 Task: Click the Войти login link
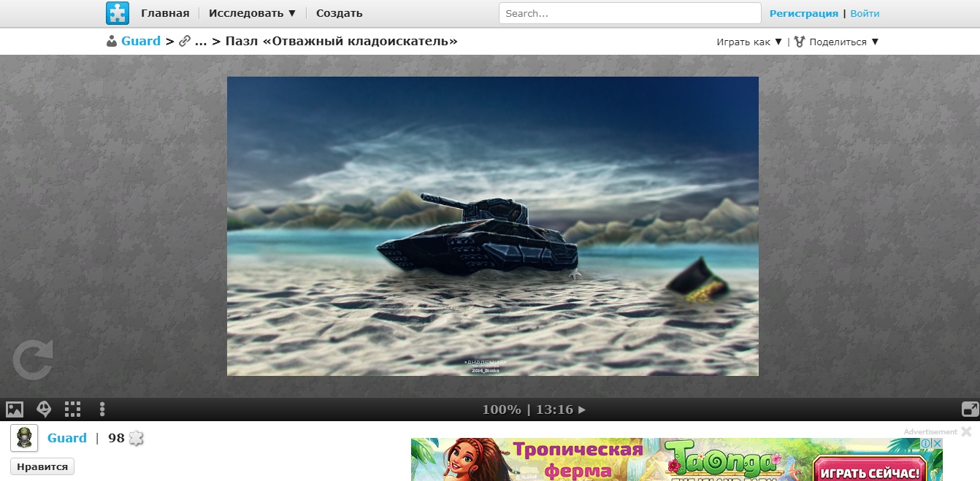coord(865,13)
